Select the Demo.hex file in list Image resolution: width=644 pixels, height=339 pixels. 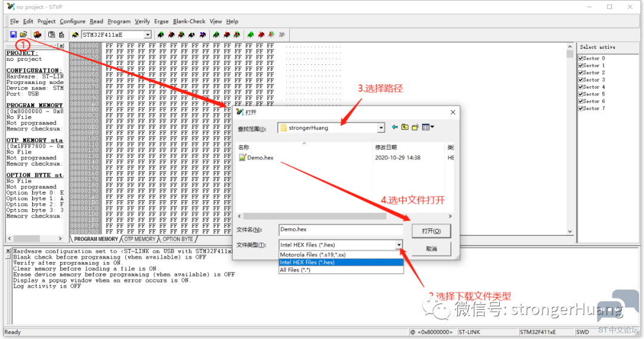259,158
